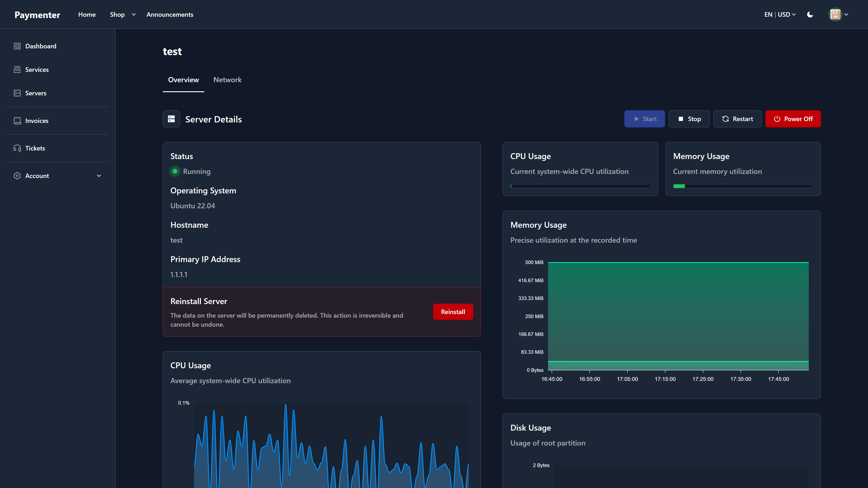Click the 500 MiB axis label
The height and width of the screenshot is (488, 868).
tap(534, 262)
